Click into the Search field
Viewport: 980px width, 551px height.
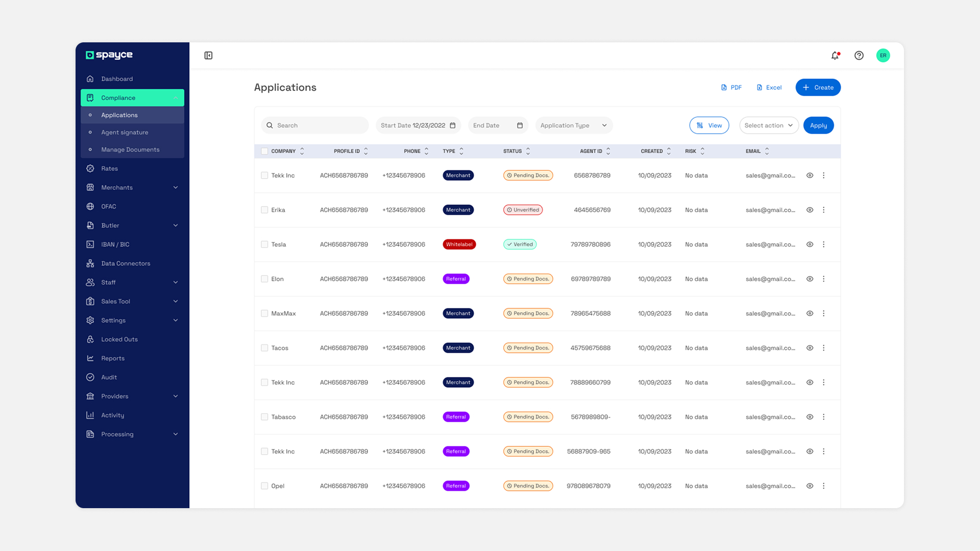point(319,126)
